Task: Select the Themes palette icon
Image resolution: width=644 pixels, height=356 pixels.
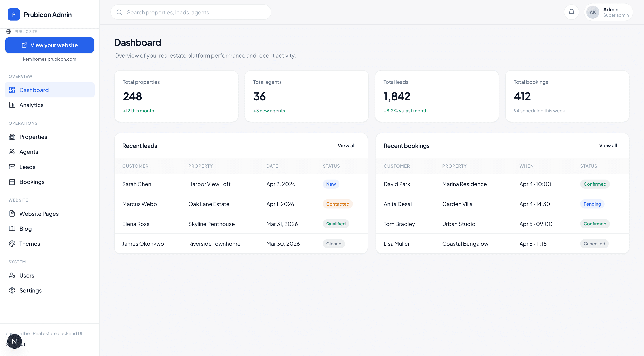Action: pos(12,243)
